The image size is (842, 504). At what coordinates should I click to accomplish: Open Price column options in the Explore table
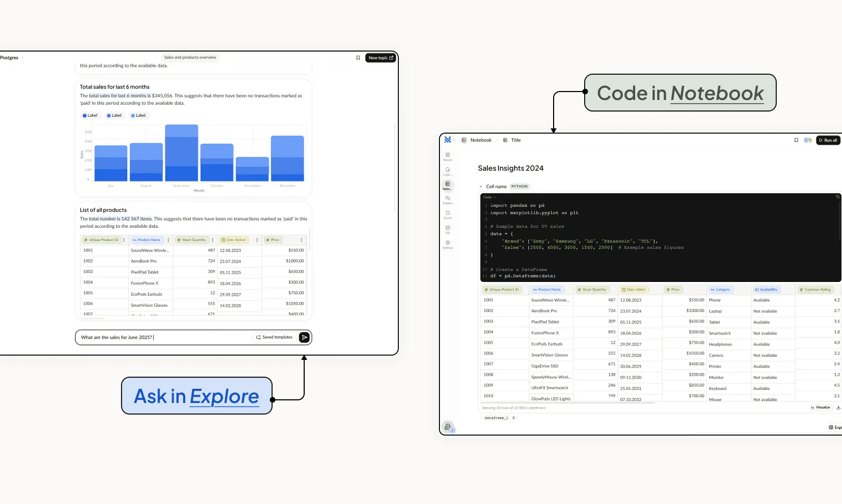[302, 240]
